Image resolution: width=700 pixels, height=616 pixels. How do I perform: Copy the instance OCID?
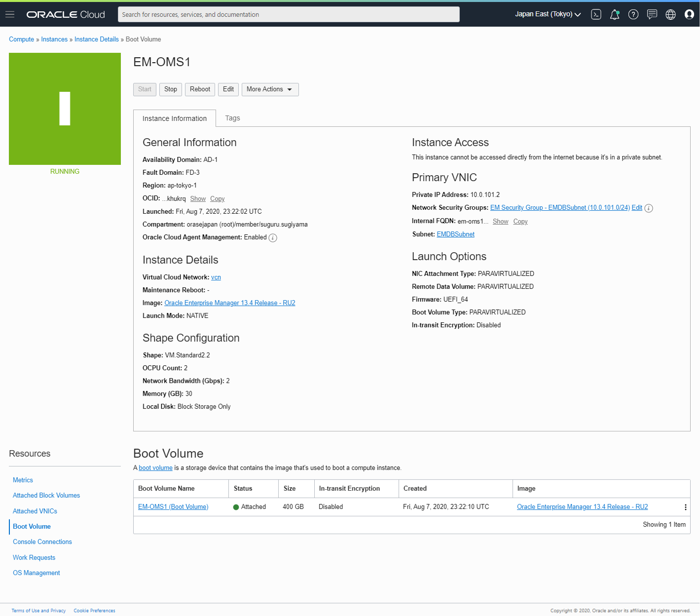click(217, 198)
